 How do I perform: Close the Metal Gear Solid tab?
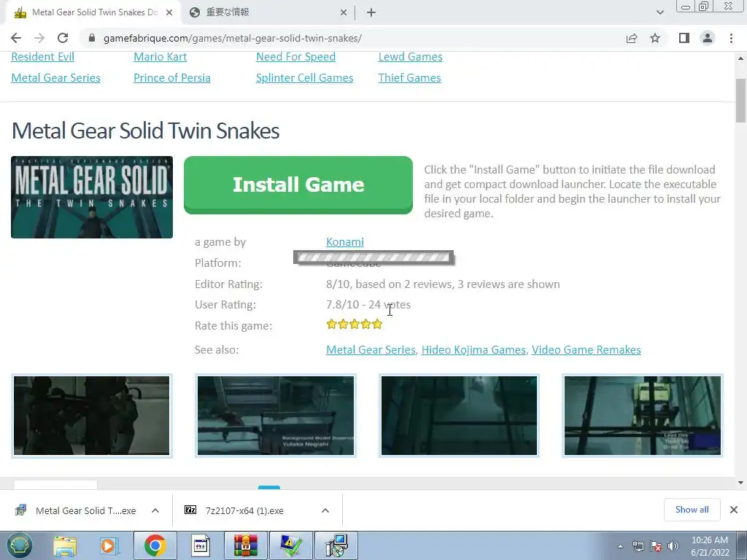point(169,13)
